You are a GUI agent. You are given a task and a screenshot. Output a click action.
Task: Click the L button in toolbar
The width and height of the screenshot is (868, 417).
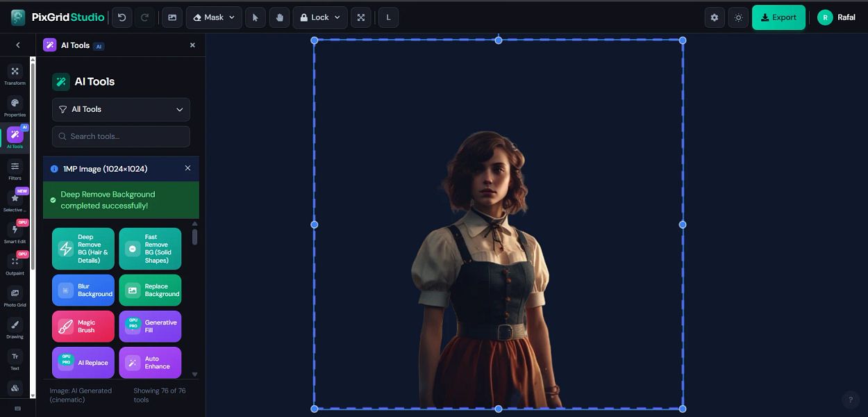[x=389, y=17]
